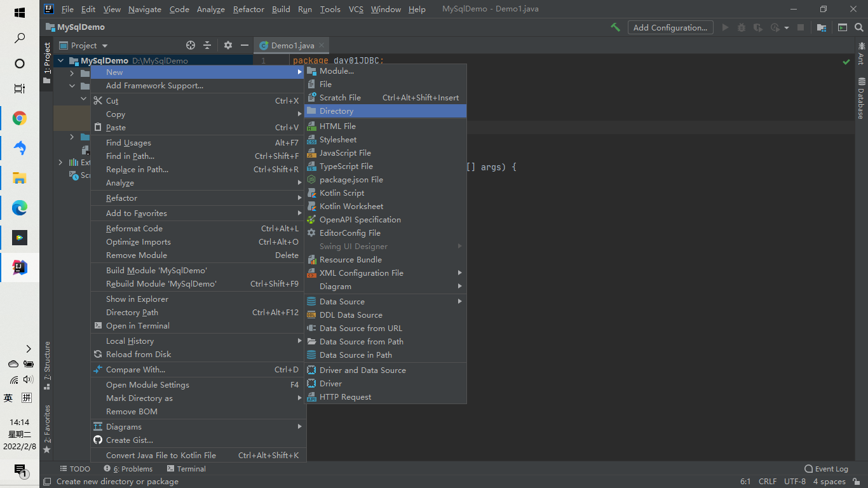This screenshot has height=488, width=868.
Task: Switch to the Demo1.java editor tab
Action: tap(292, 45)
